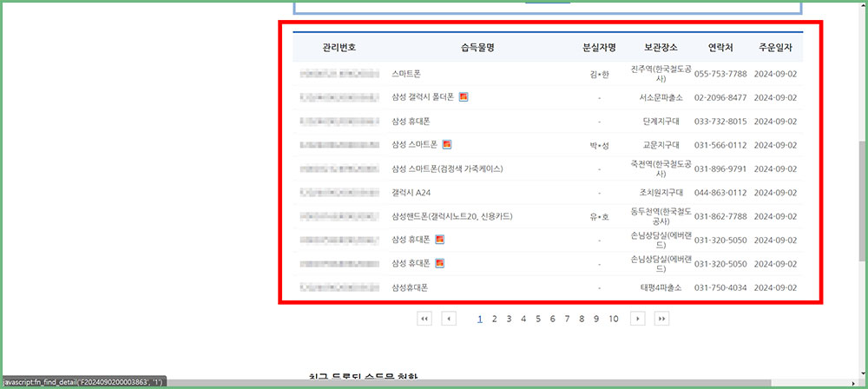Select owner name 박*성
The image size is (868, 389).
[600, 145]
